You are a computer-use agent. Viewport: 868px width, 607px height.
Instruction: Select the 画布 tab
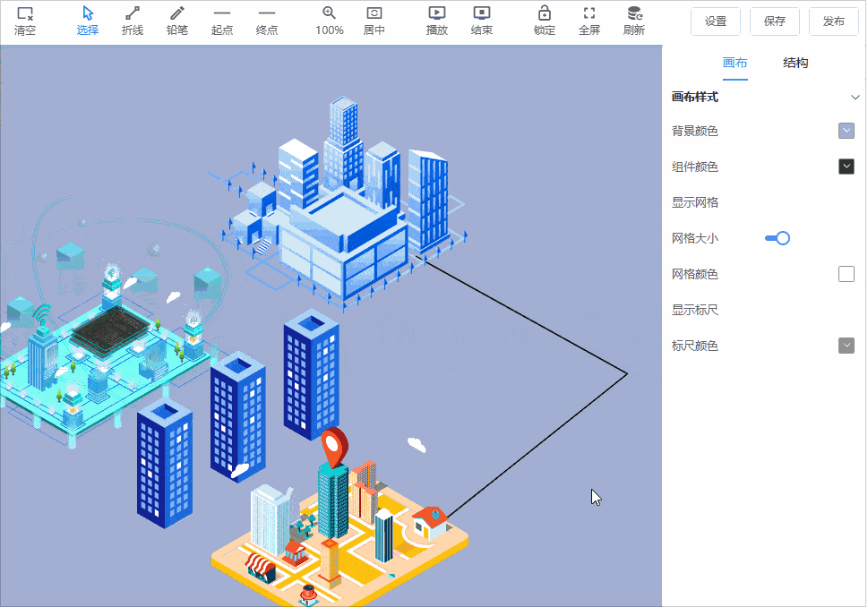[735, 63]
